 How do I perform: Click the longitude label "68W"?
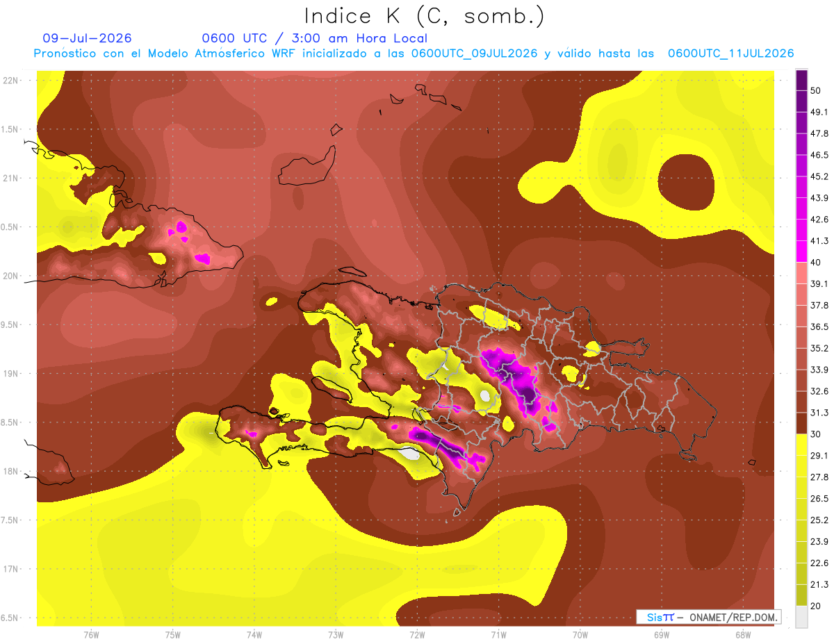(743, 634)
